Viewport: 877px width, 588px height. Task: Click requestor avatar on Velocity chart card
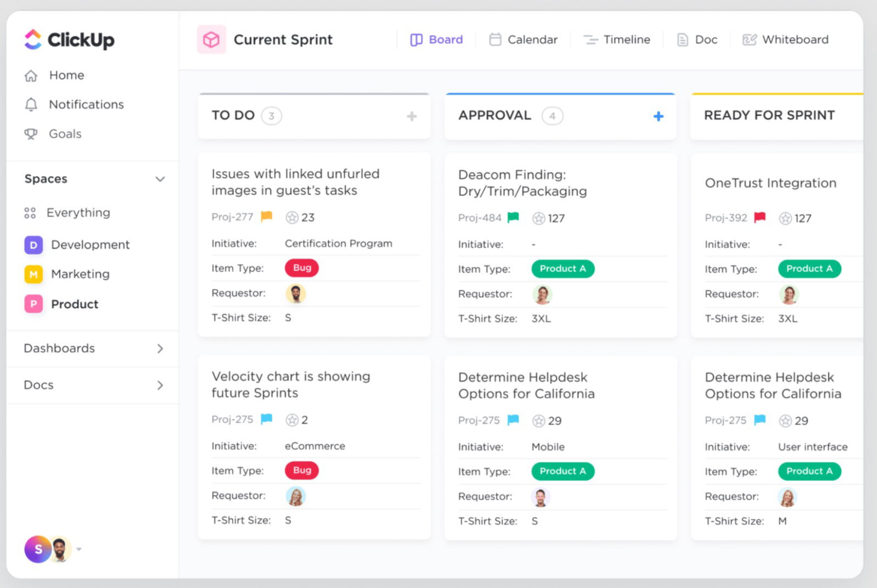[296, 497]
